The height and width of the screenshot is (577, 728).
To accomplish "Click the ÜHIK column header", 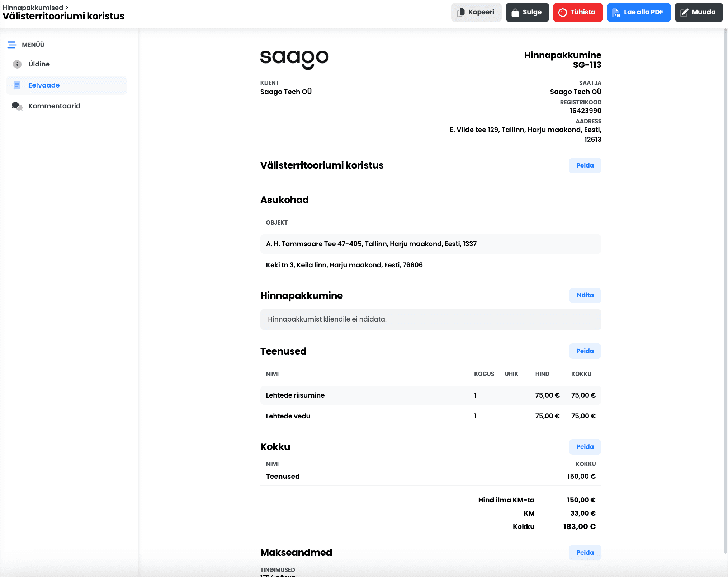I will pos(511,374).
